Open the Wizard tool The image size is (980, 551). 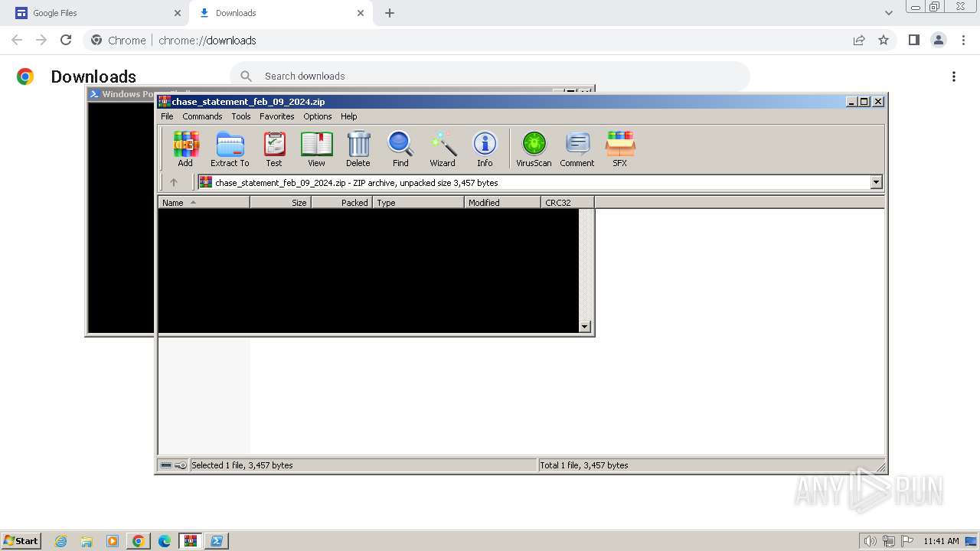point(443,148)
